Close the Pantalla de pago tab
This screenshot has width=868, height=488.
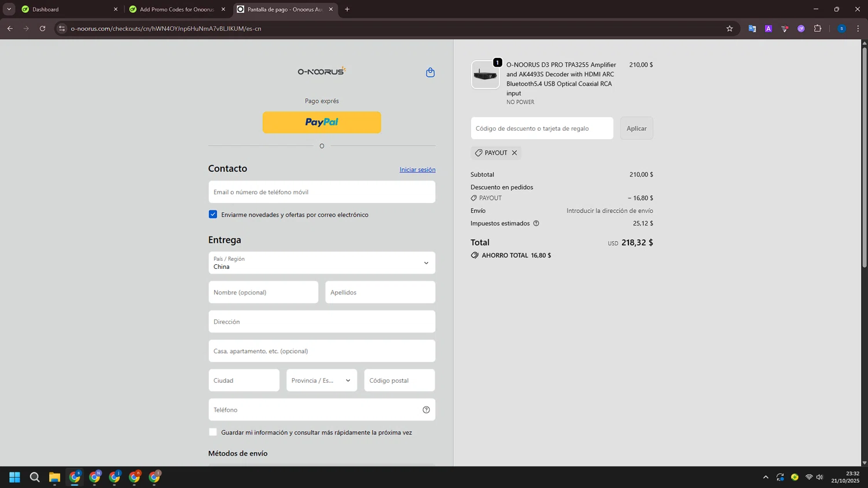coord(331,9)
